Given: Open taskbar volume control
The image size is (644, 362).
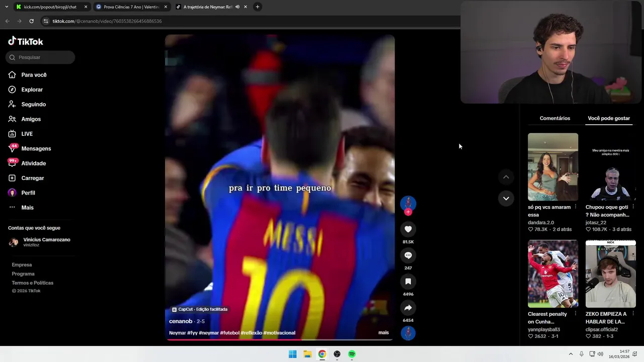Looking at the screenshot, I should [x=600, y=354].
